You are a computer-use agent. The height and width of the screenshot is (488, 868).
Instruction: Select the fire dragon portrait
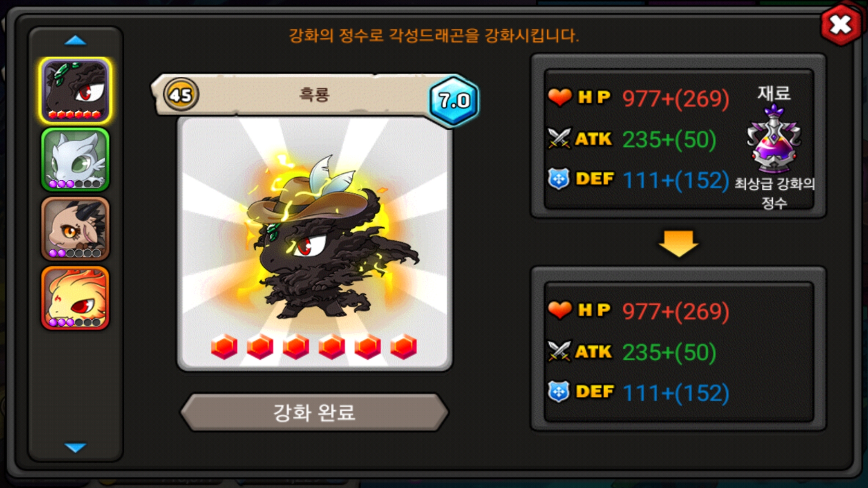coord(75,298)
